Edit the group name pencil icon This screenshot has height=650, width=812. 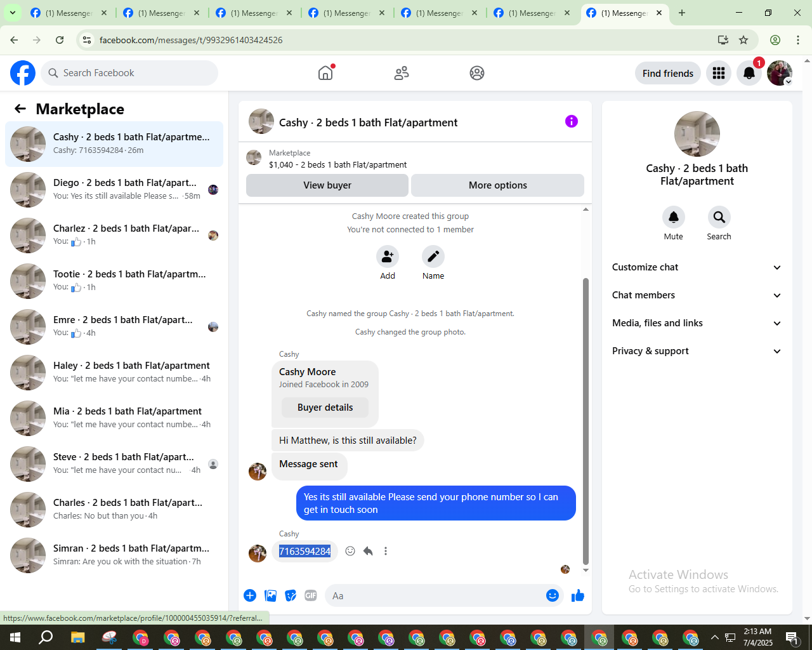433,256
